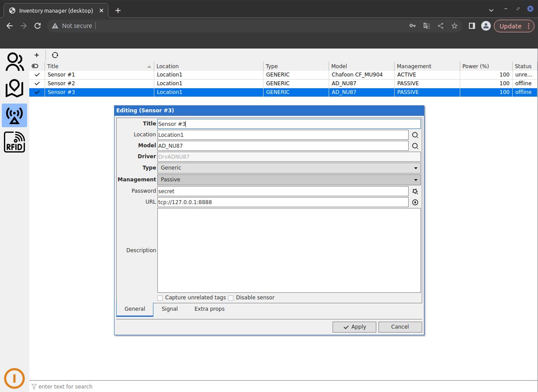Viewport: 538px width, 392px height.
Task: Open the locations map sidebar icon
Action: 14,89
